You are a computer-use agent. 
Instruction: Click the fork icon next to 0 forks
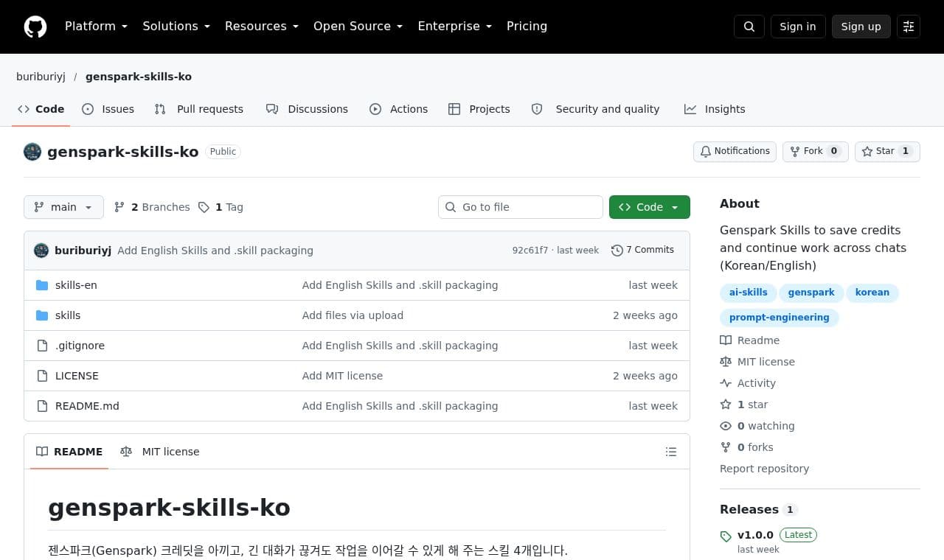tap(726, 447)
